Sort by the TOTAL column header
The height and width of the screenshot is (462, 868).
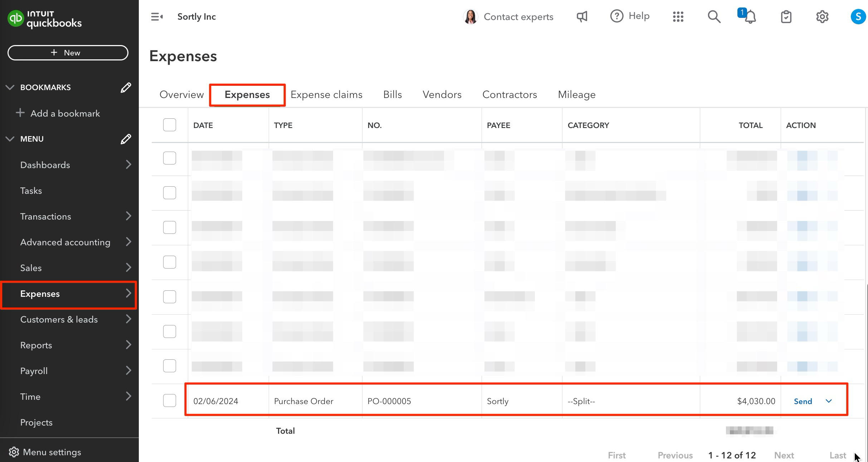click(751, 125)
